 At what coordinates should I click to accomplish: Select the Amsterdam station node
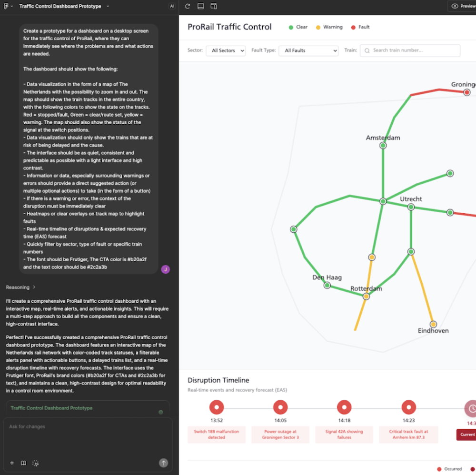pos(383,145)
